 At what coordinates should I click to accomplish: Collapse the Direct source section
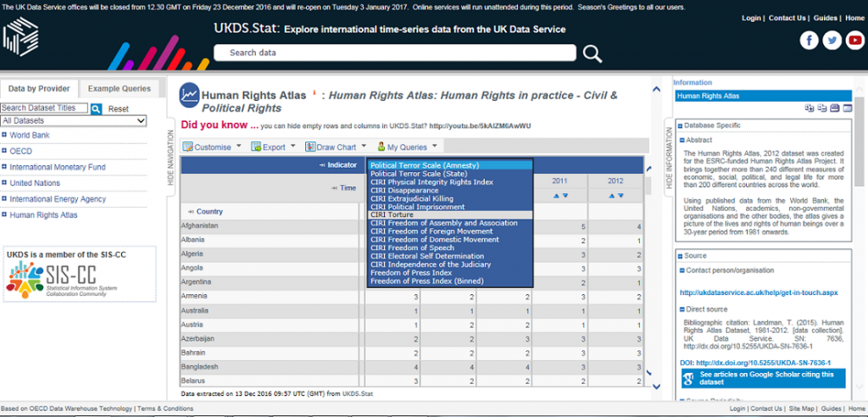682,309
